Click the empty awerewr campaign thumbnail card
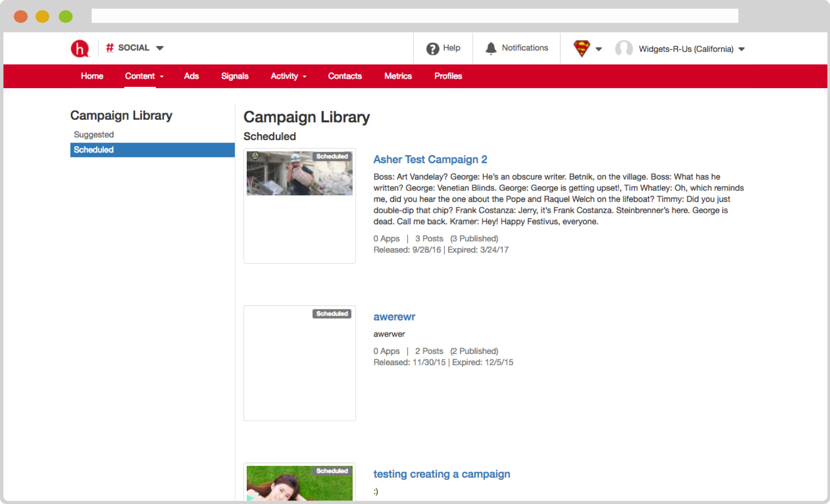The image size is (830, 504). coord(299,363)
